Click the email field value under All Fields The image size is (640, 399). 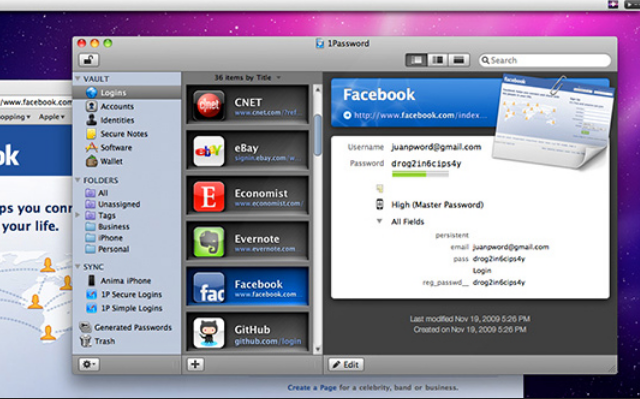pyautogui.click(x=511, y=247)
